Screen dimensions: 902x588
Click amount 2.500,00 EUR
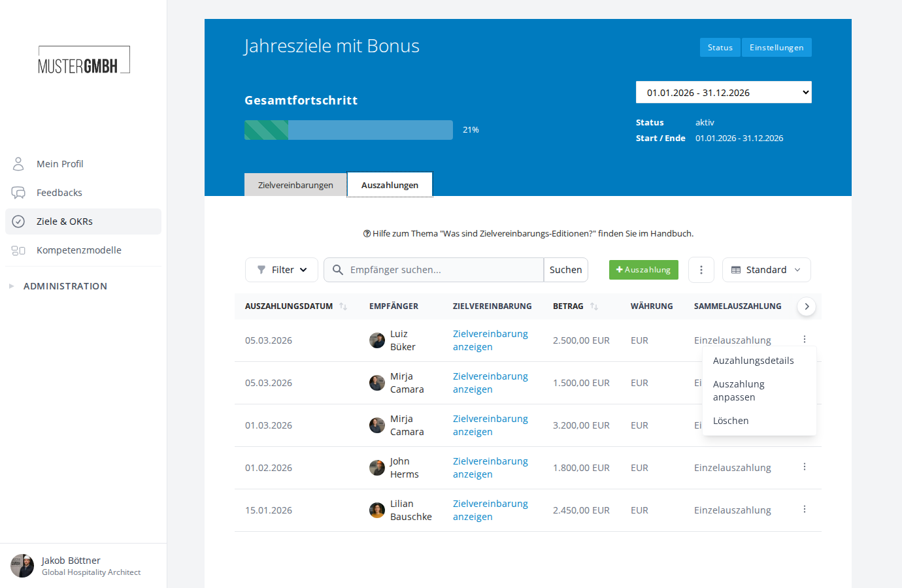581,340
